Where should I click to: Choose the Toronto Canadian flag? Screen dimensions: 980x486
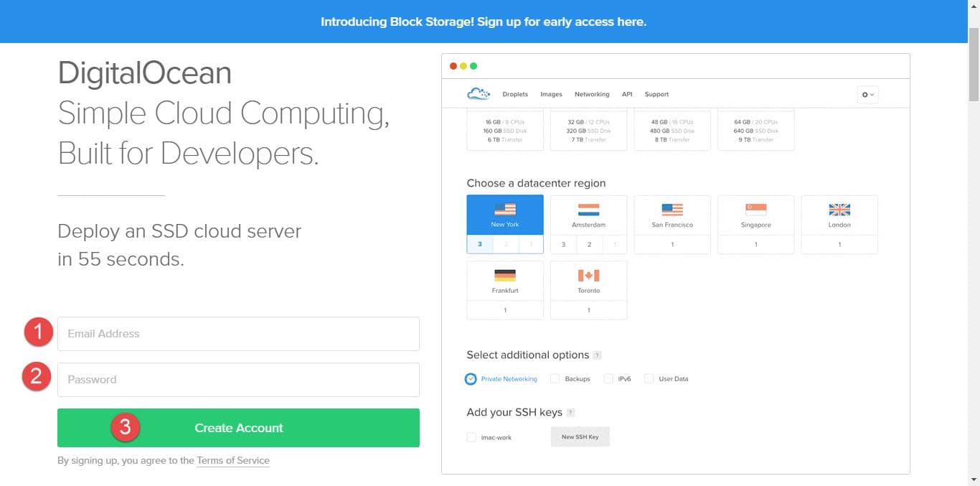pyautogui.click(x=588, y=276)
